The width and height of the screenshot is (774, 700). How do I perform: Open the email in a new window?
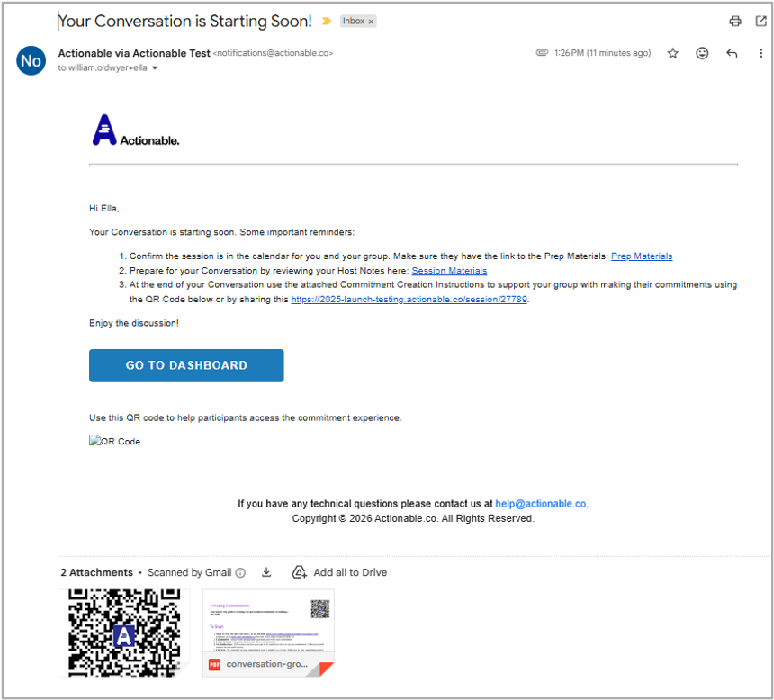coord(760,22)
